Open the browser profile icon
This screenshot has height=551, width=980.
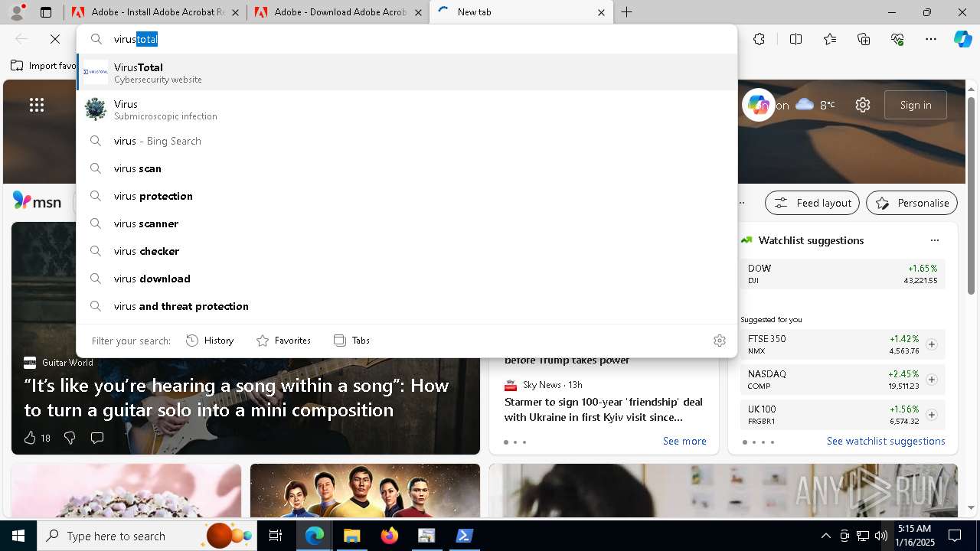[x=17, y=12]
